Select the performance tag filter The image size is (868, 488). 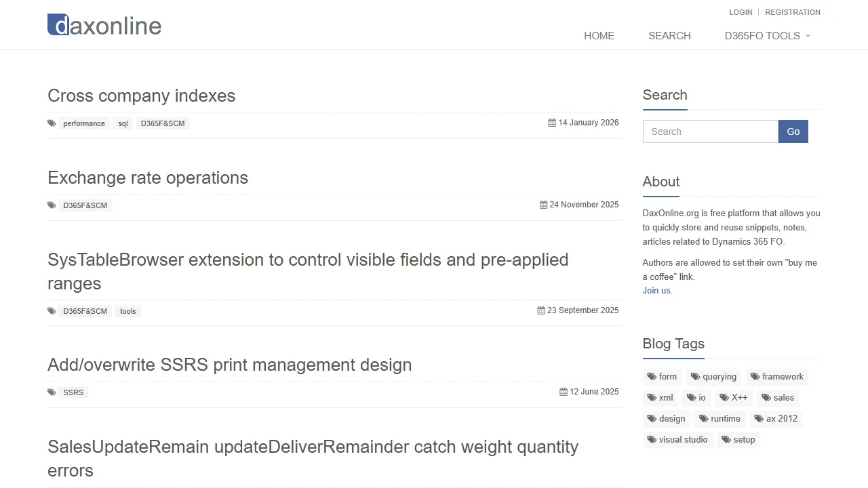click(x=83, y=123)
